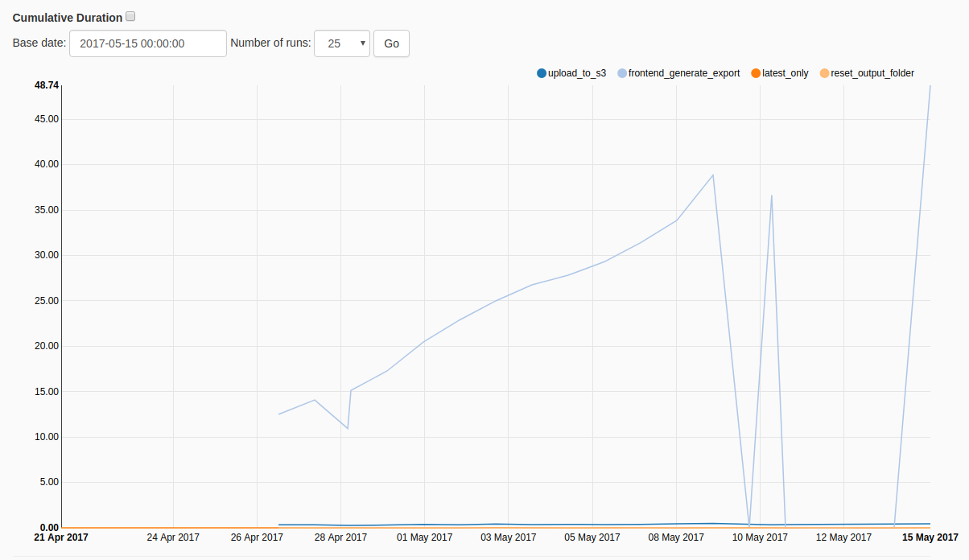Click the 25.00 y-axis label
This screenshot has width=969, height=560.
[x=47, y=301]
